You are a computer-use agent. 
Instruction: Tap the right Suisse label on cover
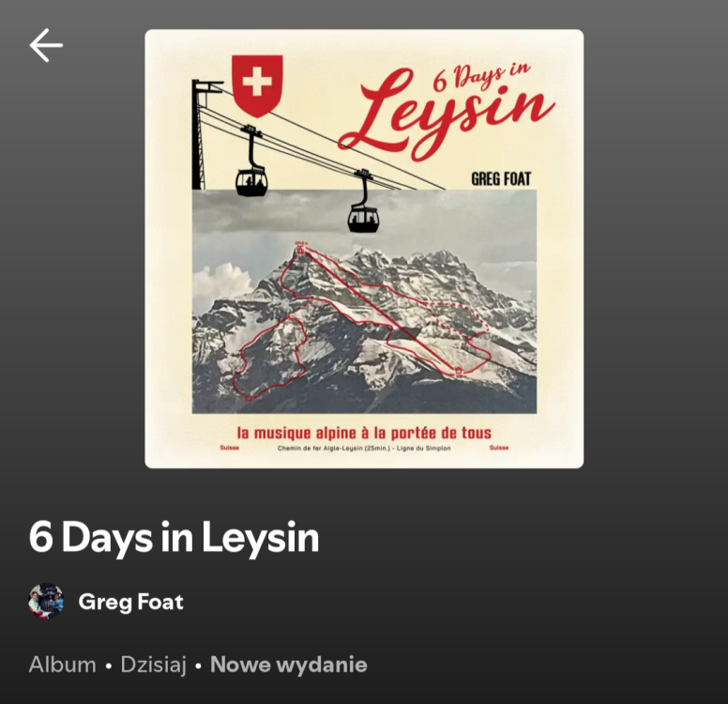click(499, 448)
